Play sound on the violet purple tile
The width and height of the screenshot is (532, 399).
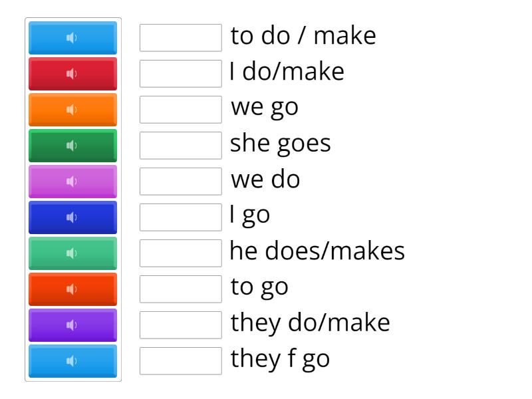[x=72, y=325]
